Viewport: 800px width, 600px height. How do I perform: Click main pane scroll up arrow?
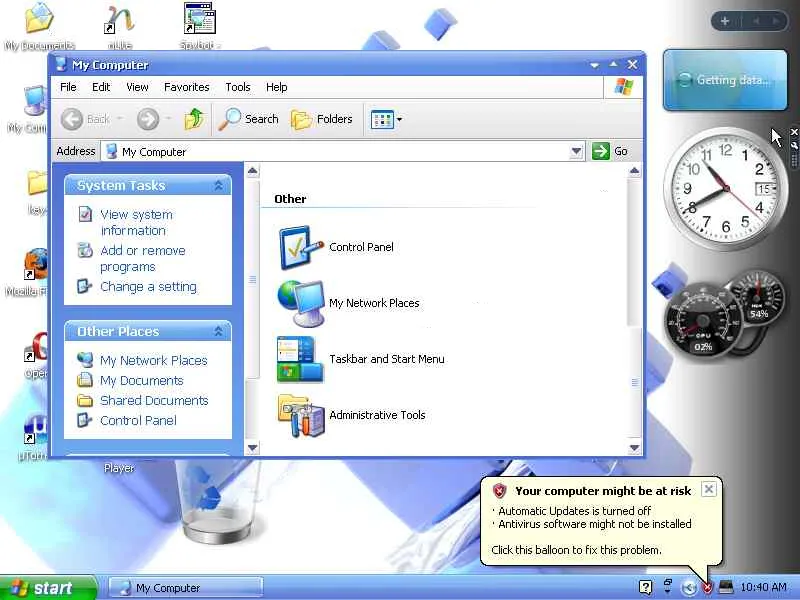pyautogui.click(x=634, y=170)
